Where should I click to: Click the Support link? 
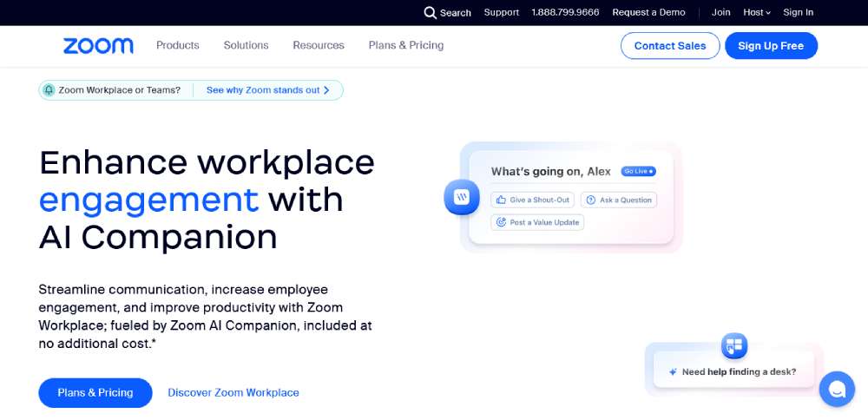click(x=502, y=13)
